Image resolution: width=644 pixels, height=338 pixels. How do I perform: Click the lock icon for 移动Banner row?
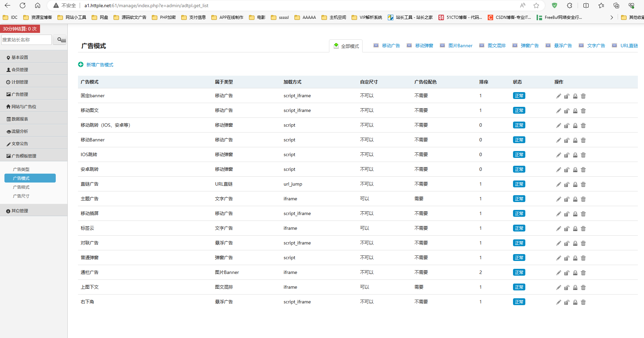(x=575, y=140)
